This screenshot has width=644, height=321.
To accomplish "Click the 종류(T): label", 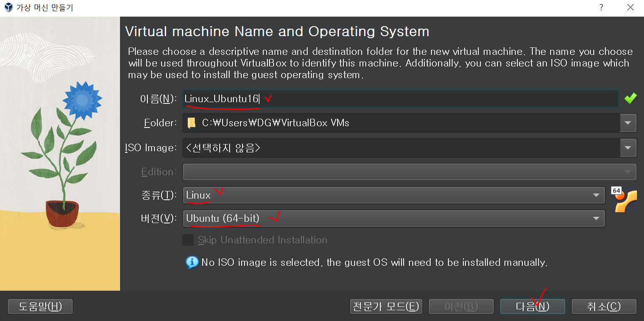I will point(159,195).
